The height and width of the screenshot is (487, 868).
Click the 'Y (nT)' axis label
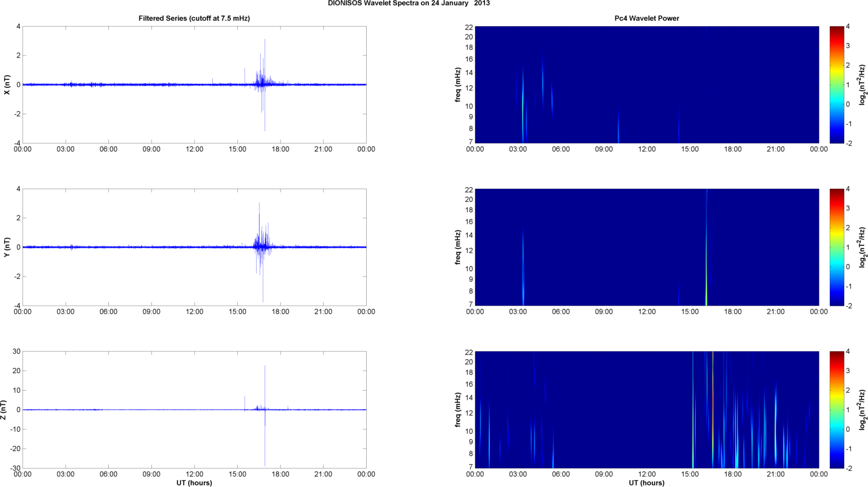click(x=7, y=247)
